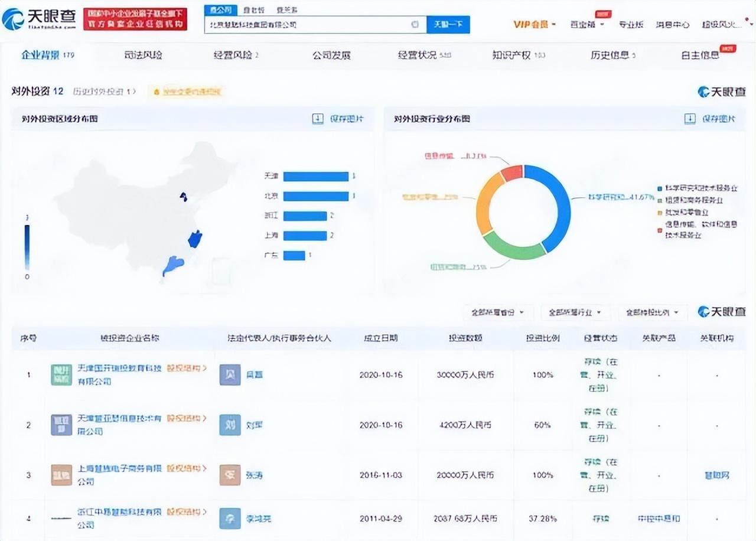
Task: Switch to the 司法风险 tab
Action: click(x=144, y=55)
